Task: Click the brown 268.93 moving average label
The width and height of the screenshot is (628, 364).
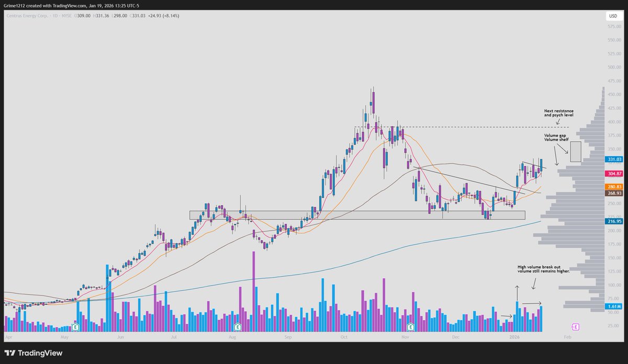Action: coord(613,193)
